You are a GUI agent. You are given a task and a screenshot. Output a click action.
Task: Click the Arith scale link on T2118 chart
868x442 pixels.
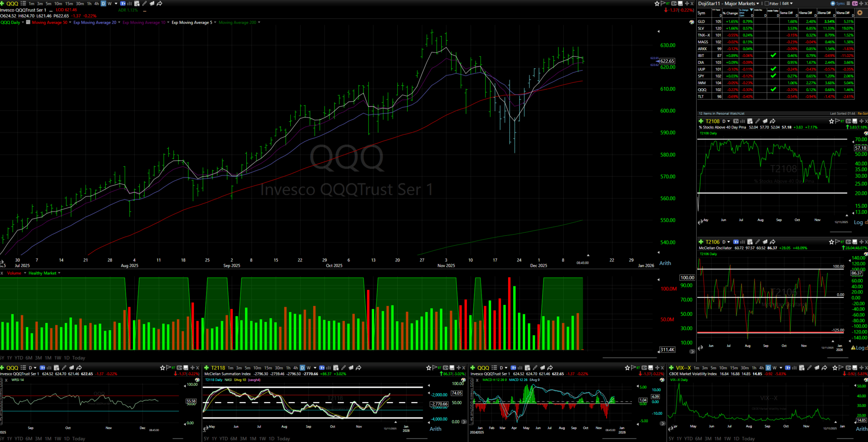click(x=435, y=429)
